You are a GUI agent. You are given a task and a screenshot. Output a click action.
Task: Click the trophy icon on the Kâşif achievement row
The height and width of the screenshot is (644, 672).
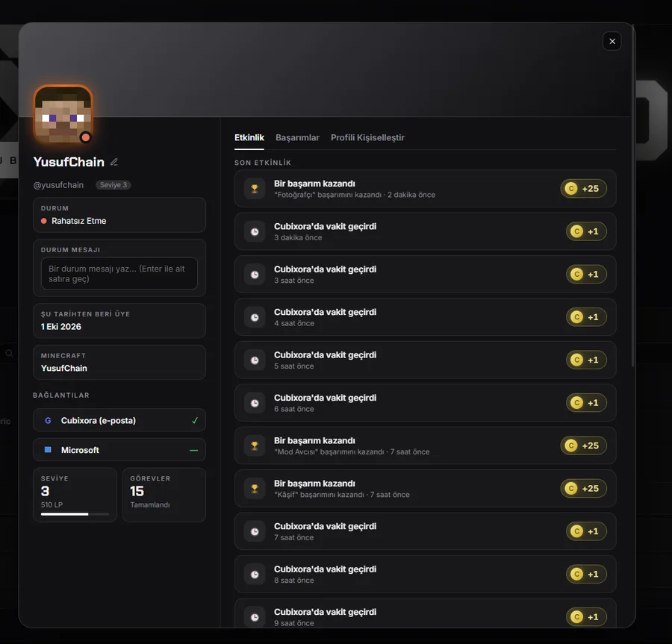(255, 488)
